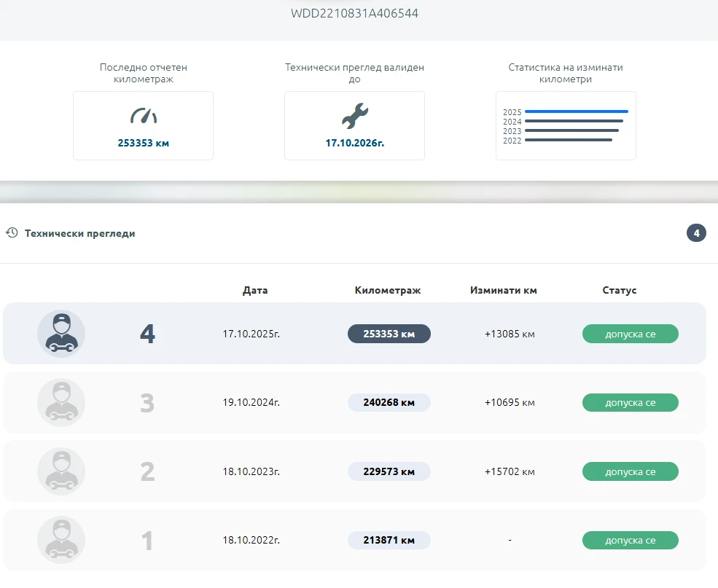This screenshot has width=718, height=588.
Task: Click the 2025 blue bar in mileage statistics
Action: click(576, 111)
